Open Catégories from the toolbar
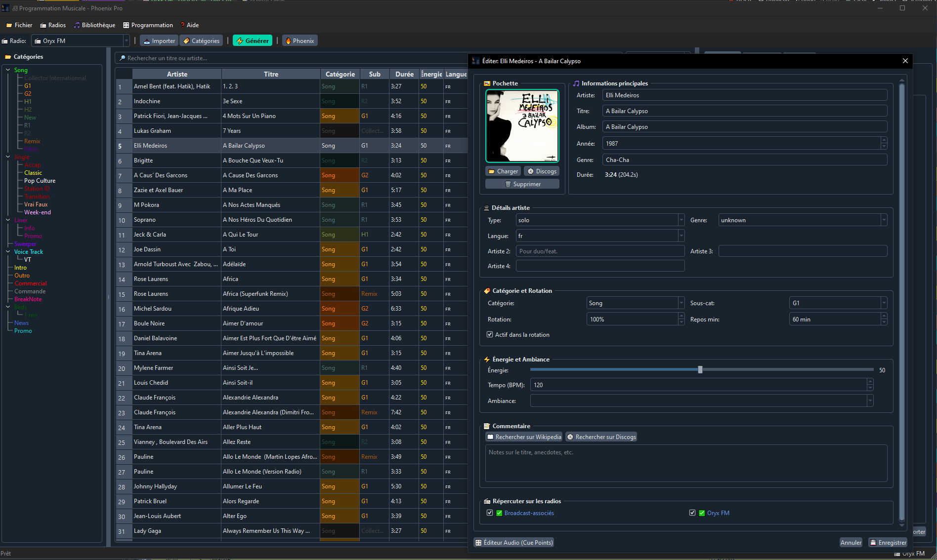937x560 pixels. point(201,41)
